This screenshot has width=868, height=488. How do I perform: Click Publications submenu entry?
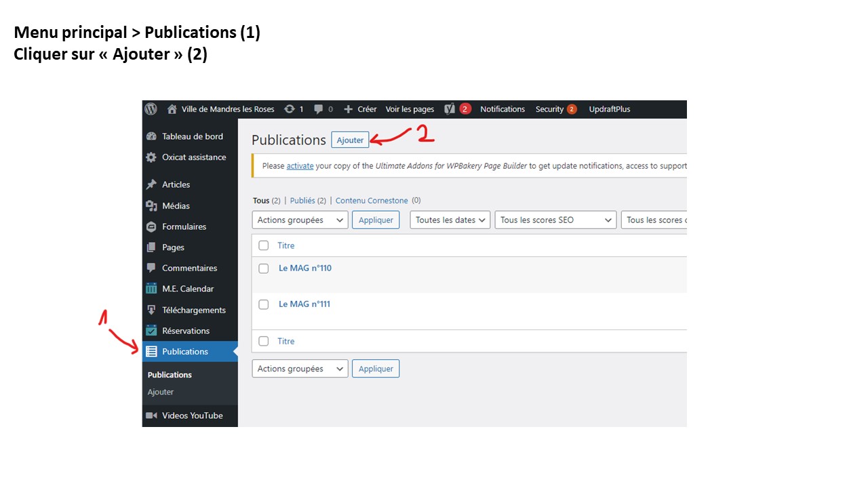[x=170, y=375]
